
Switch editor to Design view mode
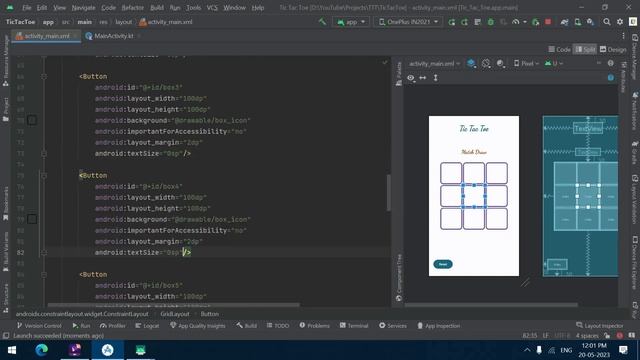(613, 49)
